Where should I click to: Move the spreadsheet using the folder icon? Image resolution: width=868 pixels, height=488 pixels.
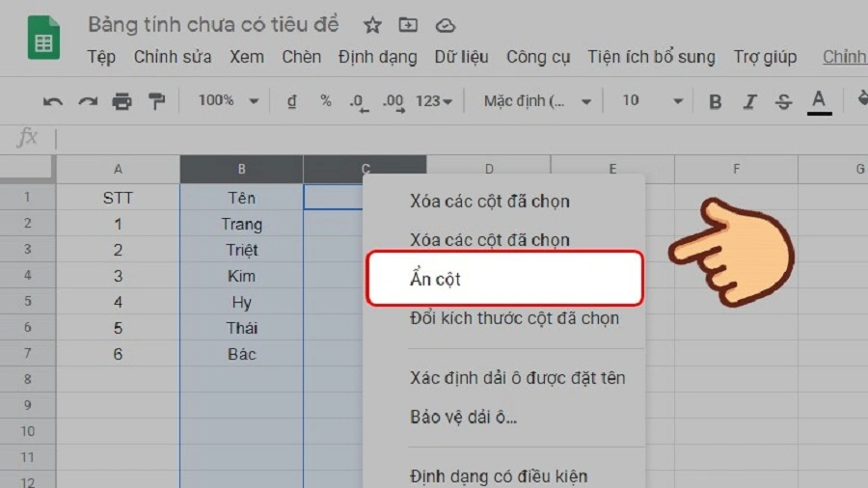(408, 25)
